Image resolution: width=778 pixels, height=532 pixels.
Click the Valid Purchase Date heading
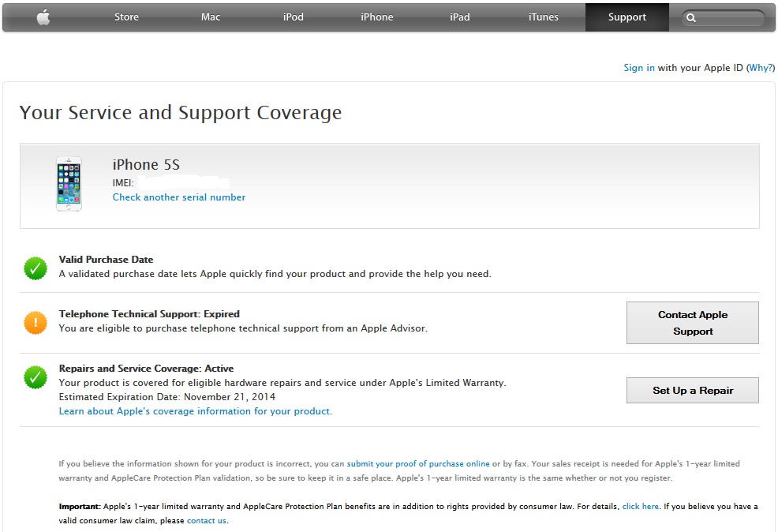pyautogui.click(x=107, y=259)
